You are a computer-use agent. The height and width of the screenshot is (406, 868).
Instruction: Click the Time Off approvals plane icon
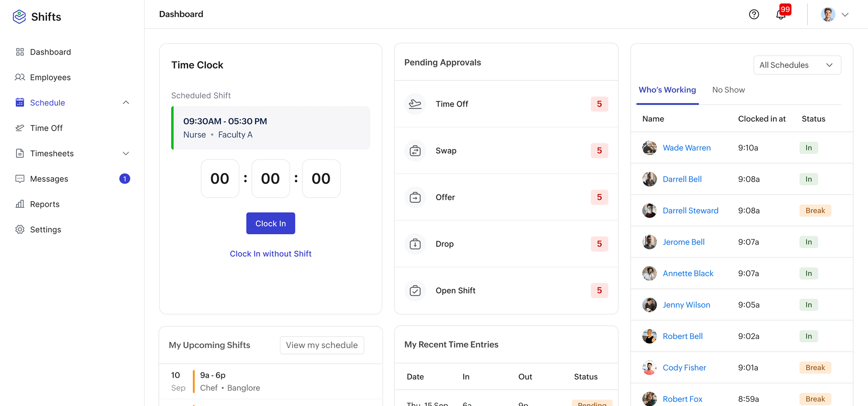click(x=415, y=104)
